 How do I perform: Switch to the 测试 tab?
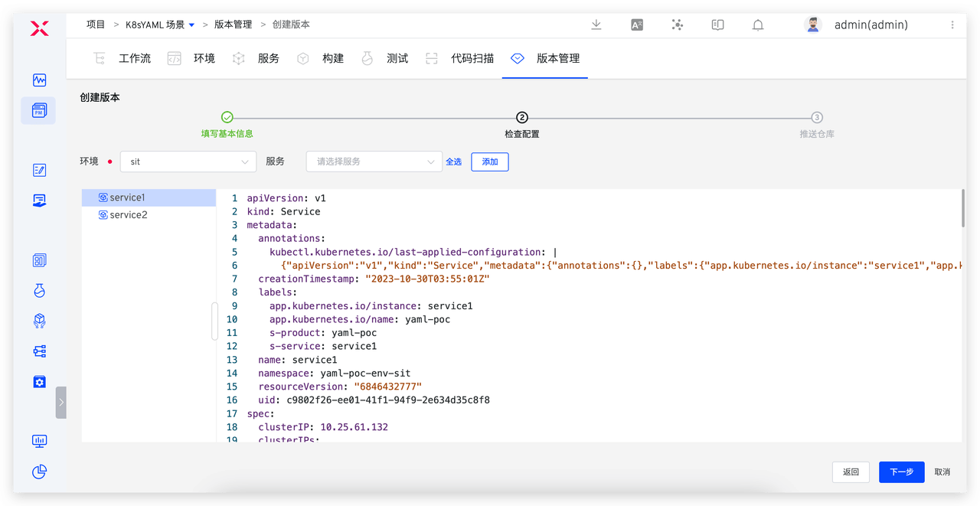[x=397, y=57]
